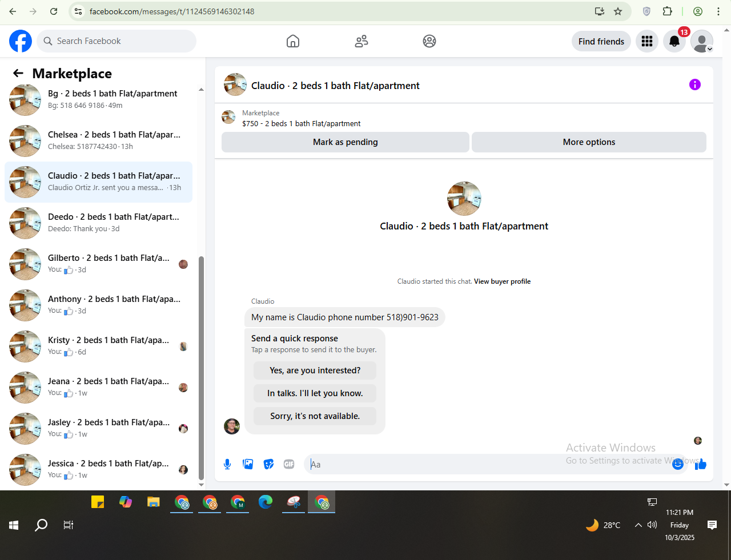The image size is (731, 560).
Task: Open the Jessica conversation
Action: [x=98, y=470]
